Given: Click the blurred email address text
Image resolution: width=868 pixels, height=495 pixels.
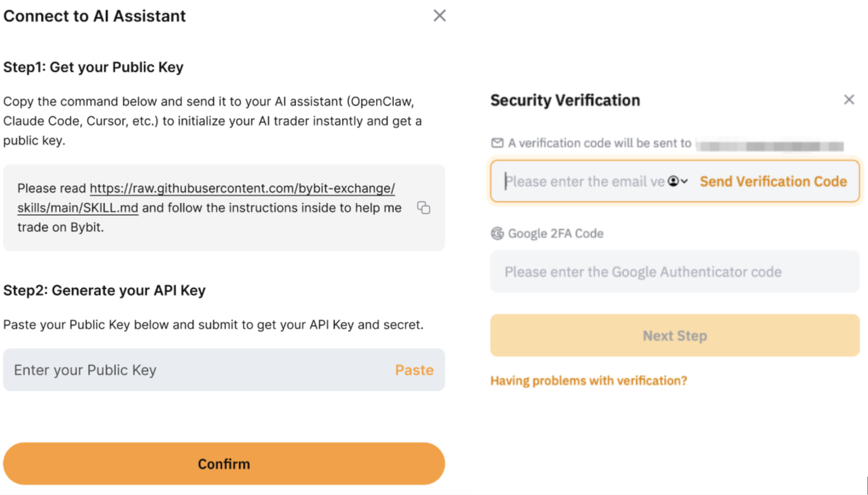Looking at the screenshot, I should tap(770, 145).
